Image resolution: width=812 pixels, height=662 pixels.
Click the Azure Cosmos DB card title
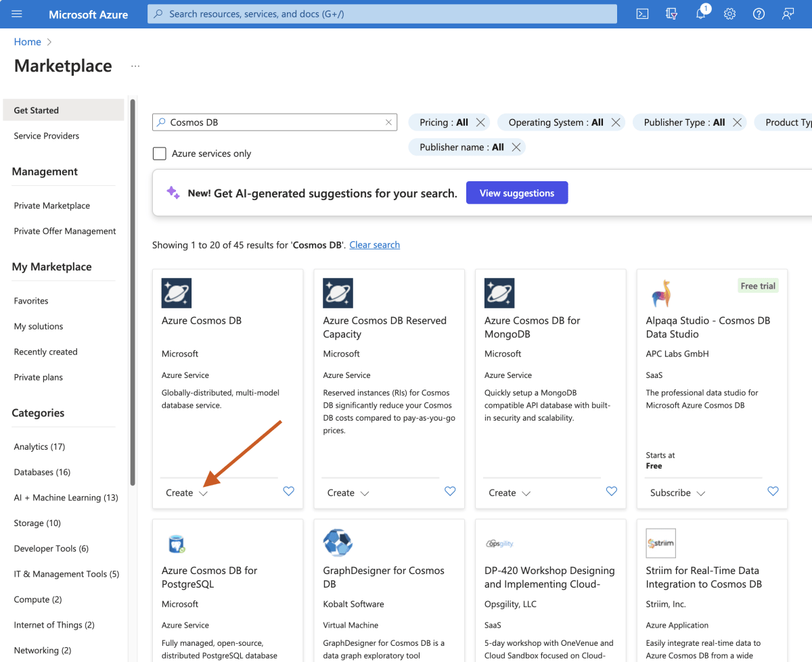click(x=202, y=321)
